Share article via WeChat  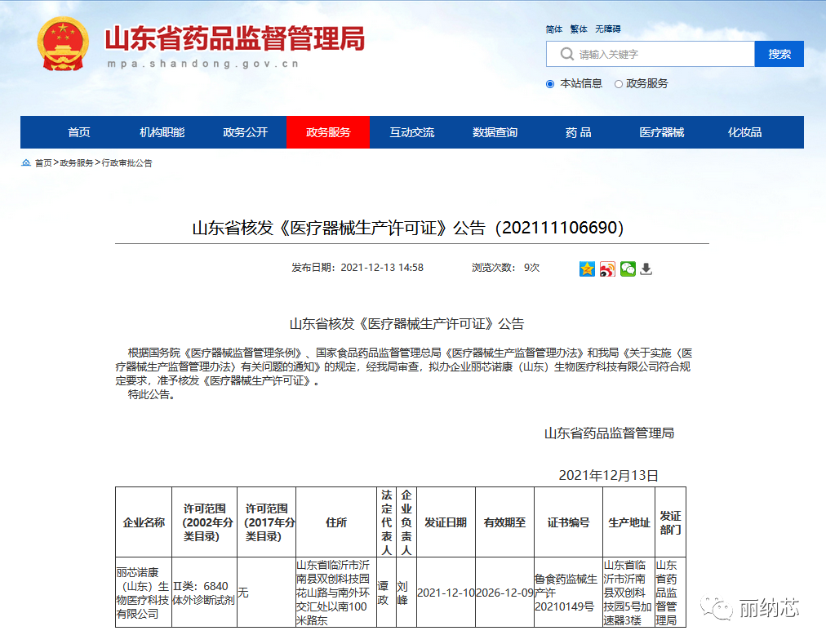(x=628, y=269)
